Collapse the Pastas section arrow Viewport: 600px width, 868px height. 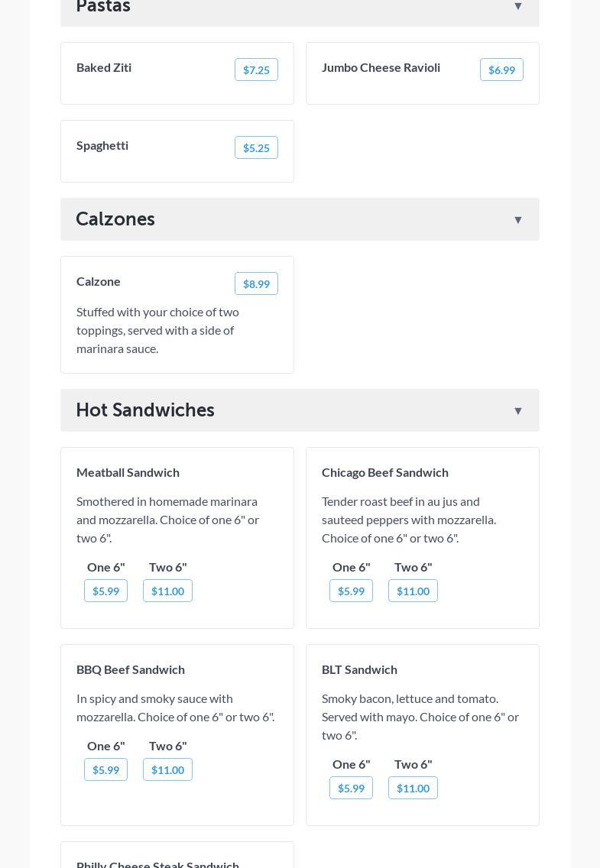[x=517, y=6]
